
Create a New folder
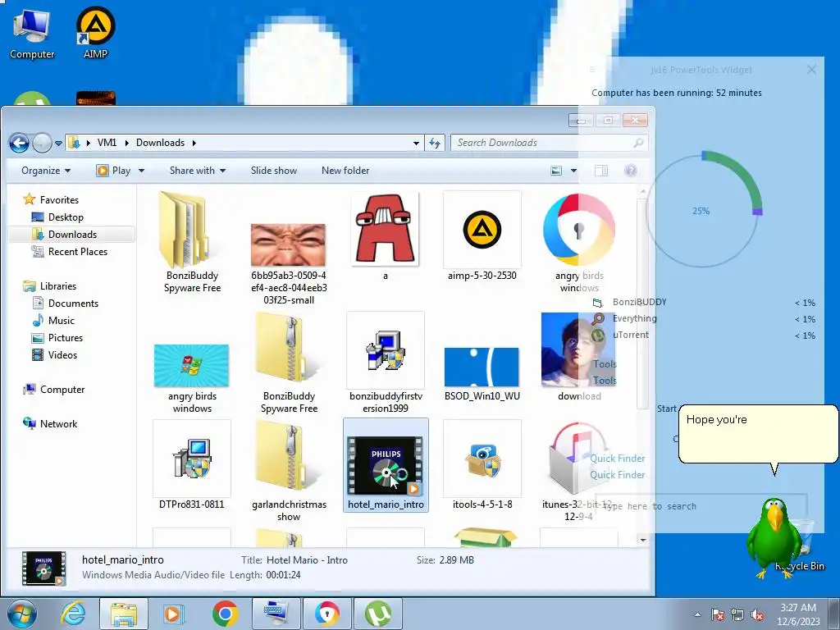(345, 171)
